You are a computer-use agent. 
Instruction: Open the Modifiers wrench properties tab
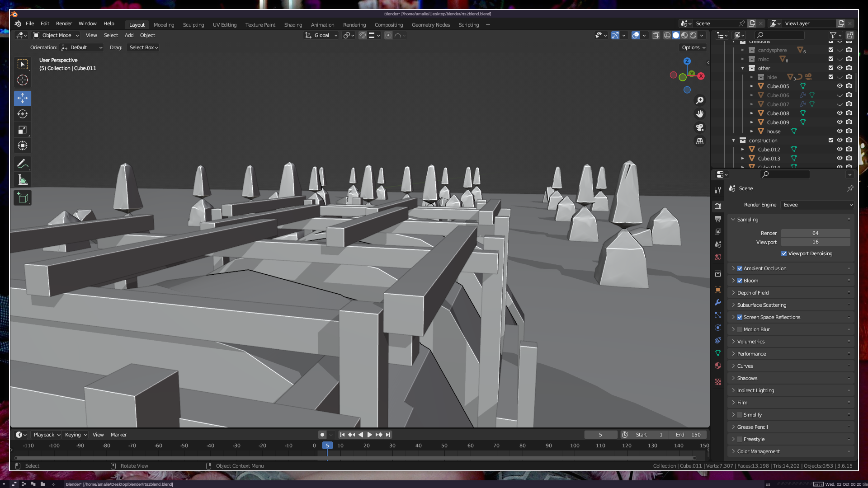coord(718,302)
